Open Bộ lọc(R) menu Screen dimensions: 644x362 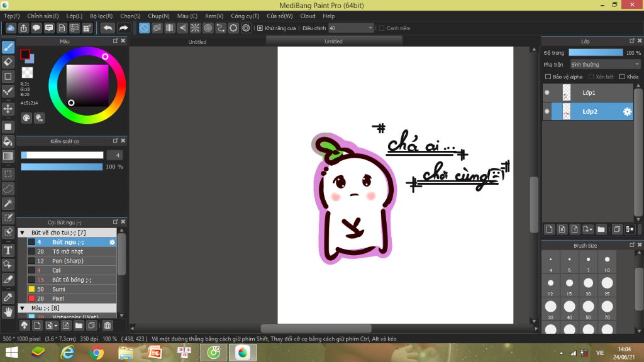101,16
